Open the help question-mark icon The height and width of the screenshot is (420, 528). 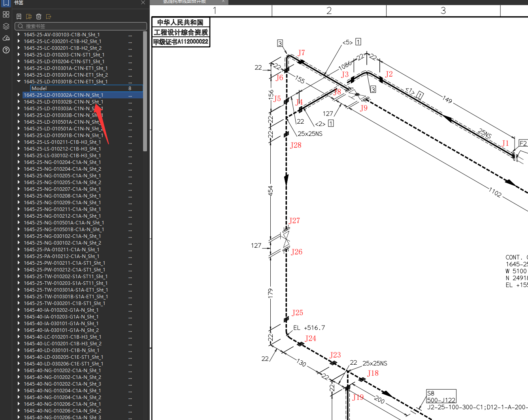point(6,50)
